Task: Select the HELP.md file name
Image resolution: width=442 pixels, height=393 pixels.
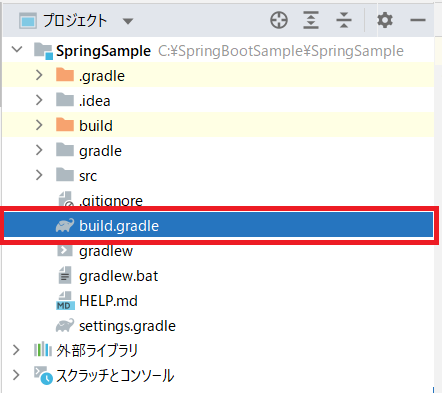Action: point(108,301)
